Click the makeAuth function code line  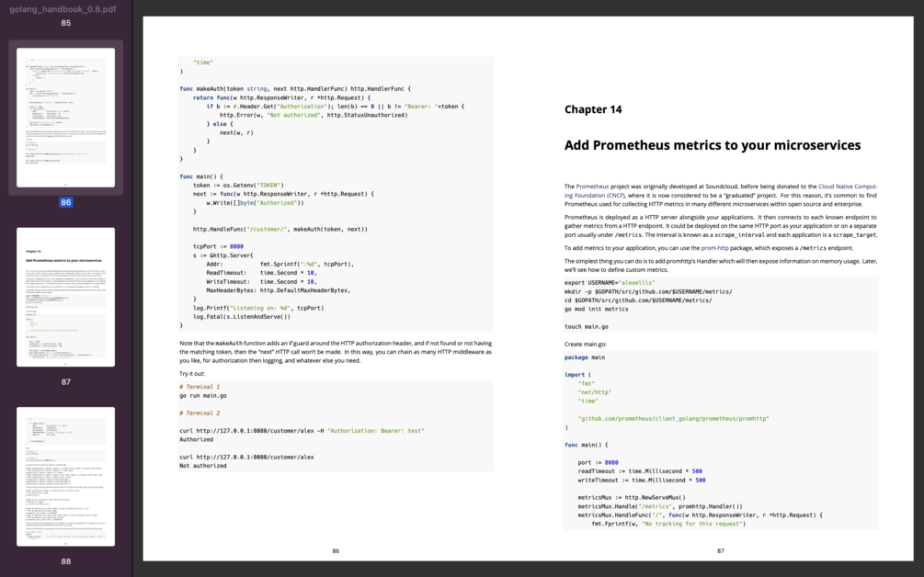click(x=295, y=89)
